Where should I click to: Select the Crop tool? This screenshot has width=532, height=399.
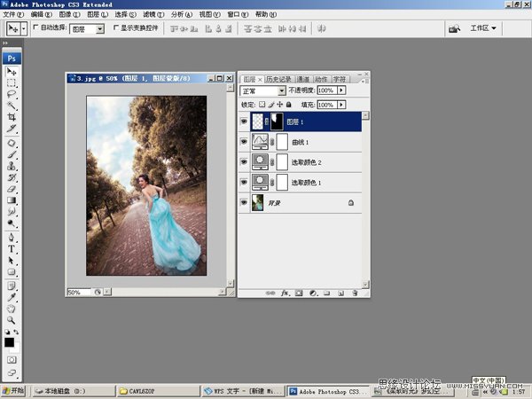pos(12,117)
